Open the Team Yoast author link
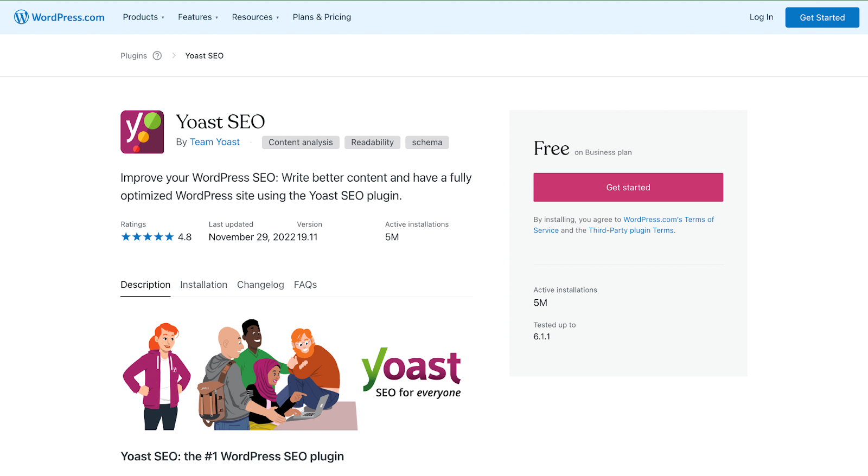Screen dimensions: 868x476 point(214,142)
